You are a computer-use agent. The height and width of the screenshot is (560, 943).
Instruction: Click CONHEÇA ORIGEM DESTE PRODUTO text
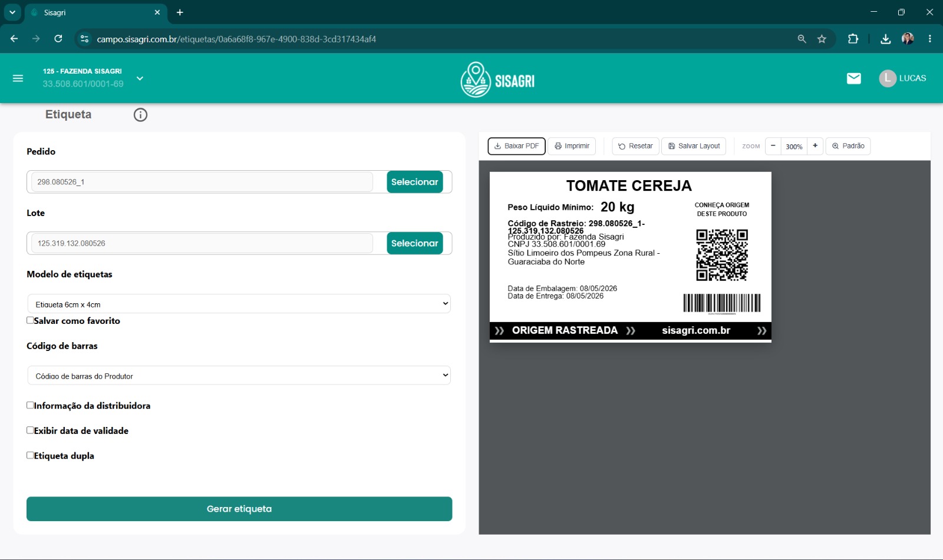722,210
